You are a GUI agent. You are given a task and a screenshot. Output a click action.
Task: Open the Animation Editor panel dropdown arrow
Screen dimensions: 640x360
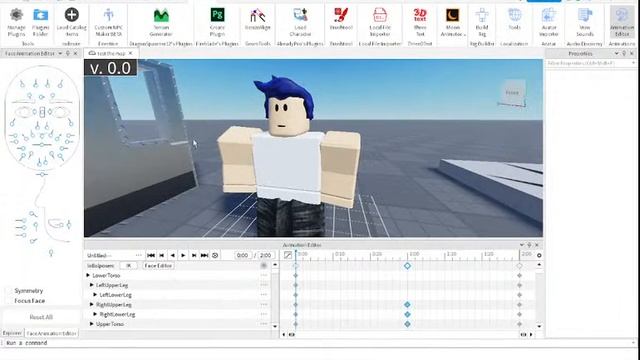tap(522, 245)
